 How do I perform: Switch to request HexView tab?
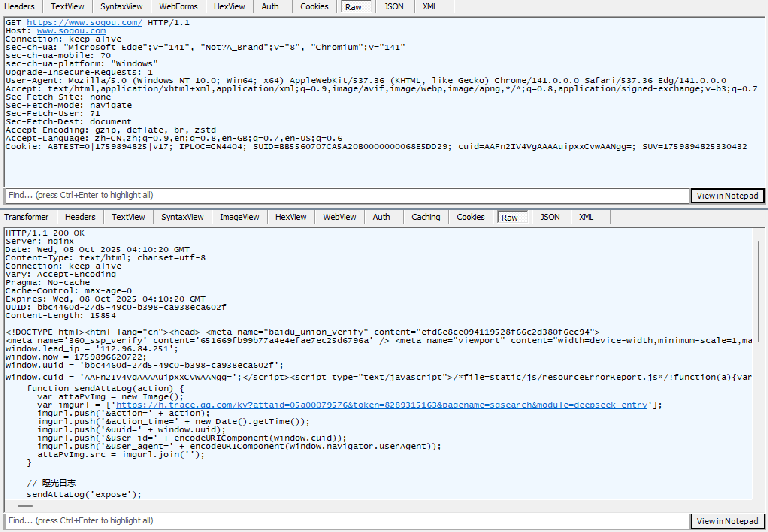[229, 6]
